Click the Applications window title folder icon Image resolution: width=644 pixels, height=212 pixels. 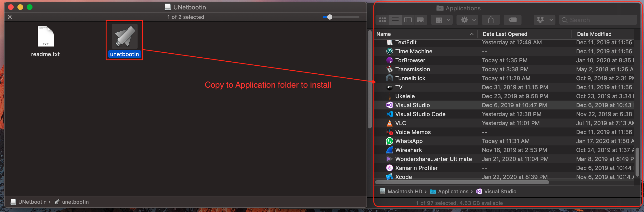coord(440,8)
